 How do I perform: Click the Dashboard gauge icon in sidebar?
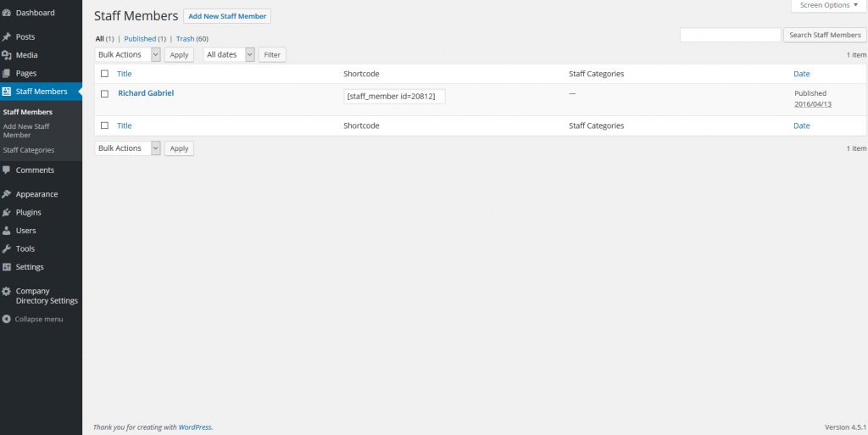pos(7,13)
